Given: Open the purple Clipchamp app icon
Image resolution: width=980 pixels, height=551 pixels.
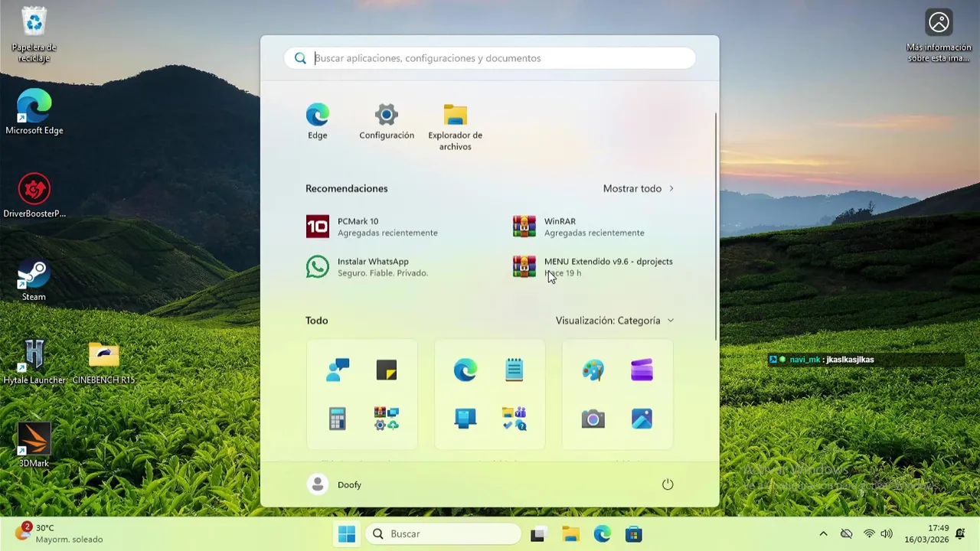Looking at the screenshot, I should (x=642, y=370).
